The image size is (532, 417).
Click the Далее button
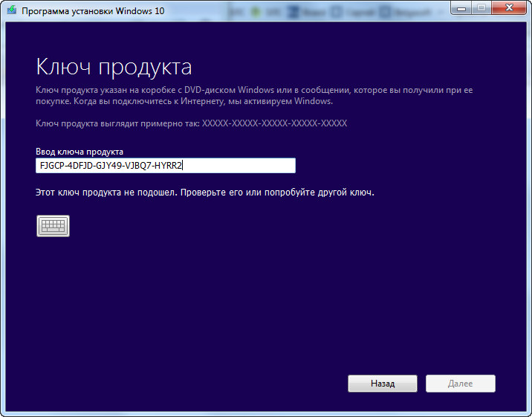click(461, 384)
